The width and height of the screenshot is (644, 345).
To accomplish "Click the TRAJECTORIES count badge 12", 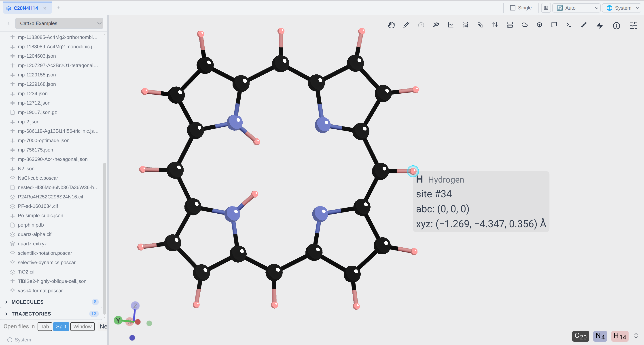I will click(x=94, y=313).
